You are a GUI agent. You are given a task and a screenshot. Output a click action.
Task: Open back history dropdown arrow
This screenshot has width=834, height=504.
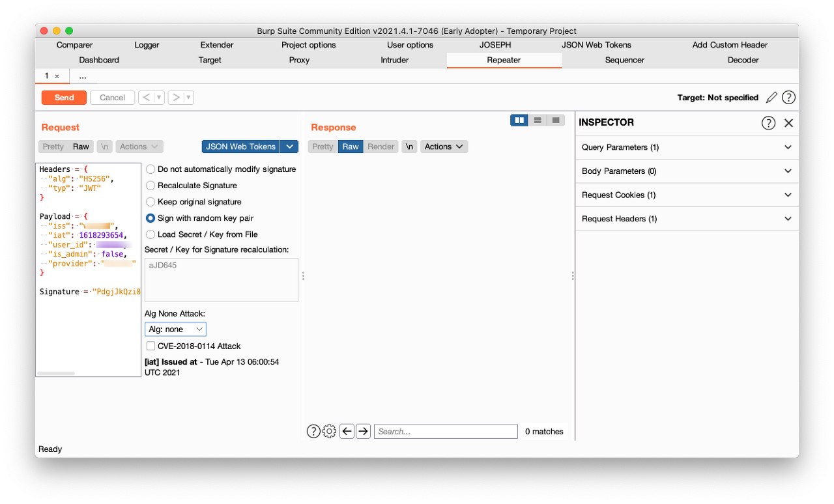(159, 98)
